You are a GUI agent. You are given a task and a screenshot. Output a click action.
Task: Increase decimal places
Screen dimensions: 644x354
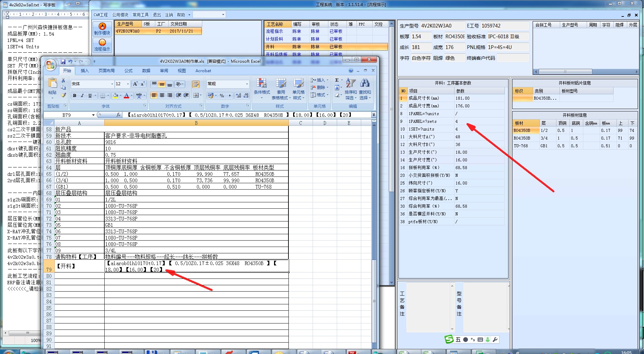(238, 96)
